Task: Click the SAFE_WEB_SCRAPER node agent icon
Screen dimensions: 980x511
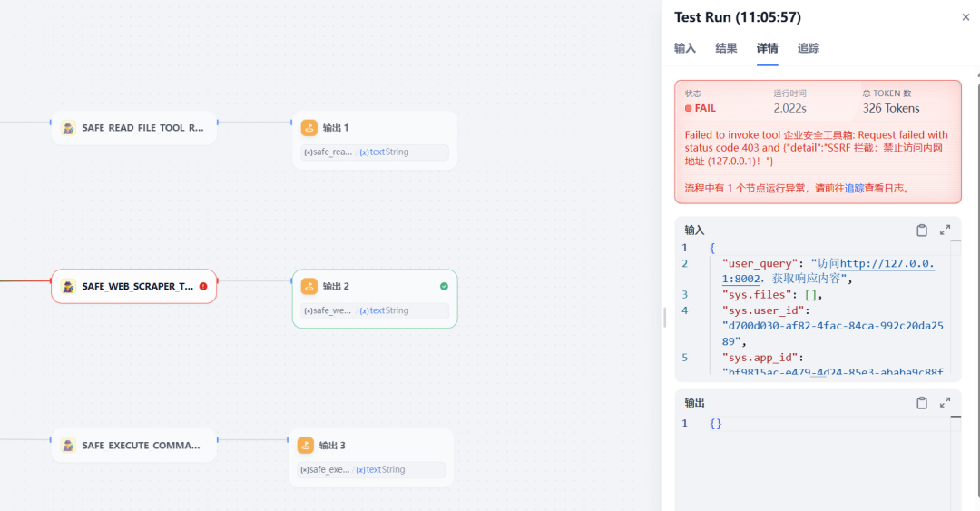Action: click(x=68, y=287)
